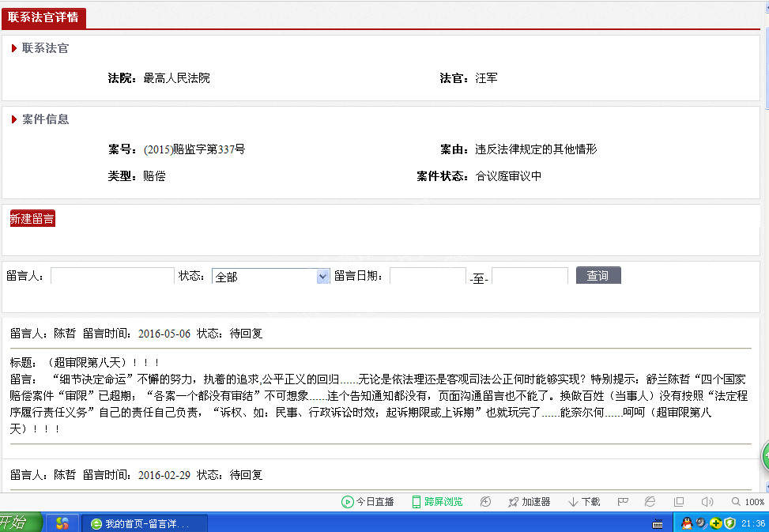This screenshot has height=532, width=769.
Task: Click the message date 2016-05-06
Action: pos(164,334)
